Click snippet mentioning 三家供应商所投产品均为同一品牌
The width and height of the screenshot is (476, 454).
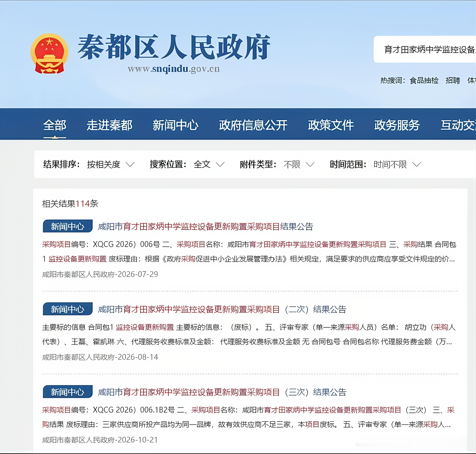coord(248,417)
